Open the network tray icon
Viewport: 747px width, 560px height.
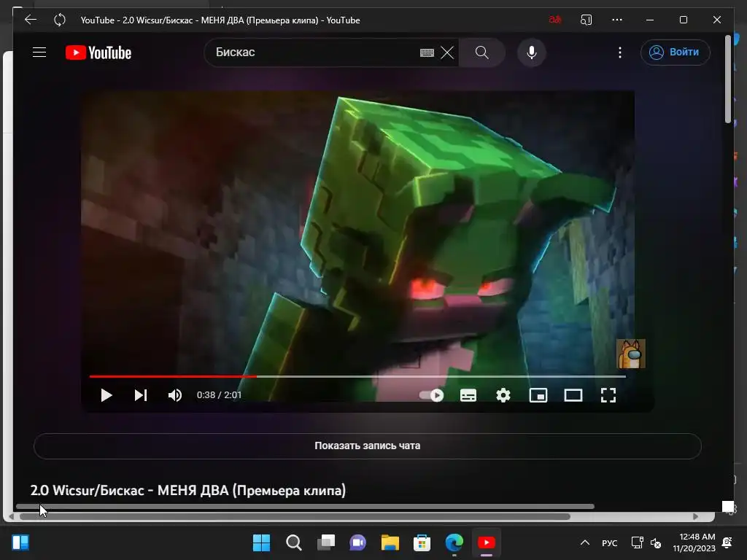click(x=637, y=542)
